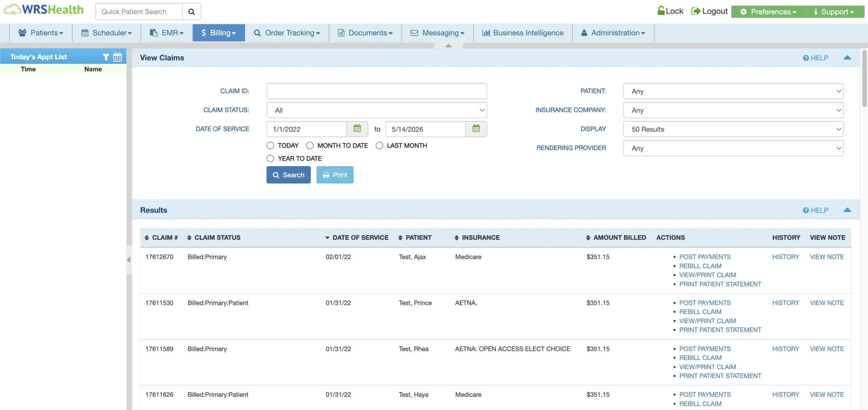This screenshot has width=868, height=410.
Task: Open the Billing menu
Action: click(x=219, y=33)
